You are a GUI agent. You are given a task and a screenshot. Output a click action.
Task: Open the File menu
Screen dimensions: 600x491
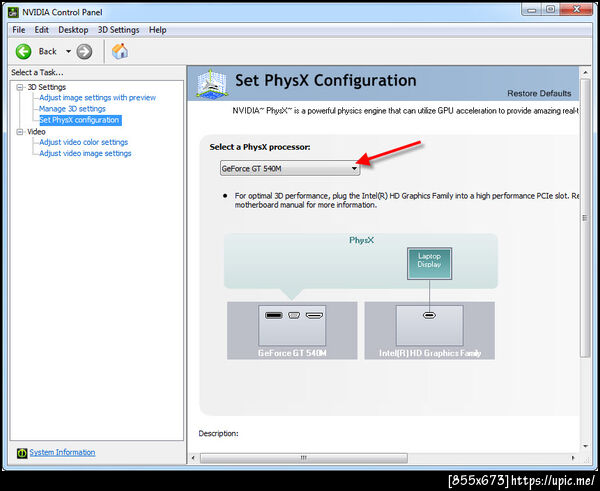19,30
